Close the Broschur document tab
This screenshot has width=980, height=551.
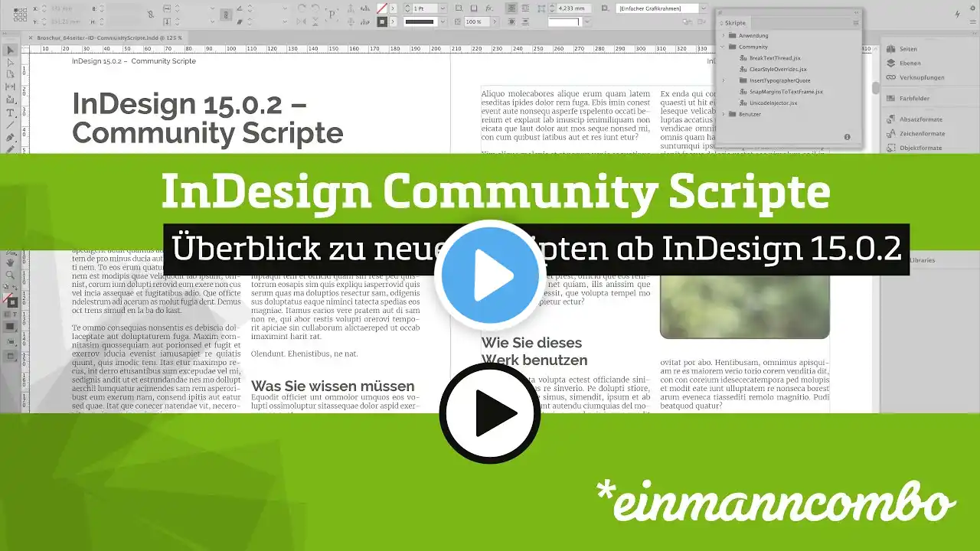tap(31, 37)
